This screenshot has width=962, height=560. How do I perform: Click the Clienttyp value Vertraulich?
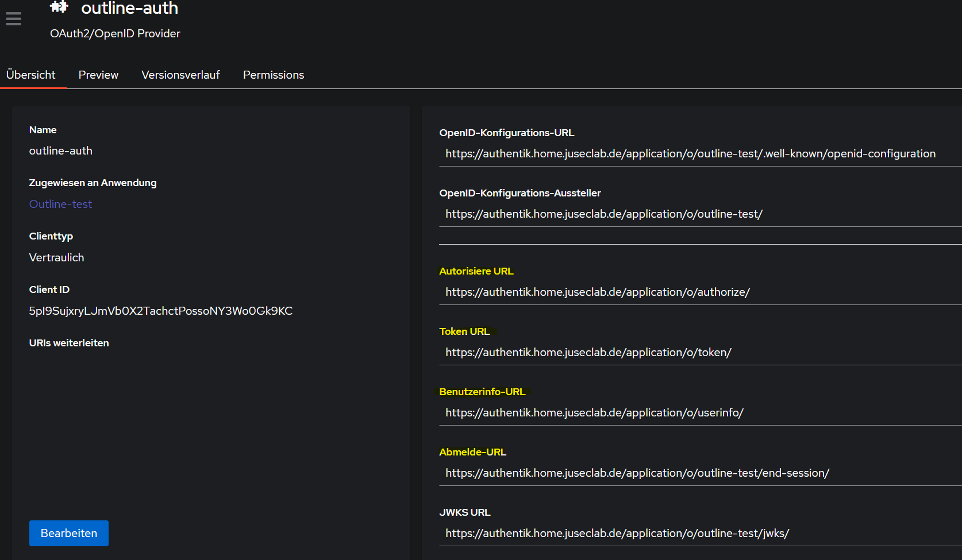tap(56, 257)
